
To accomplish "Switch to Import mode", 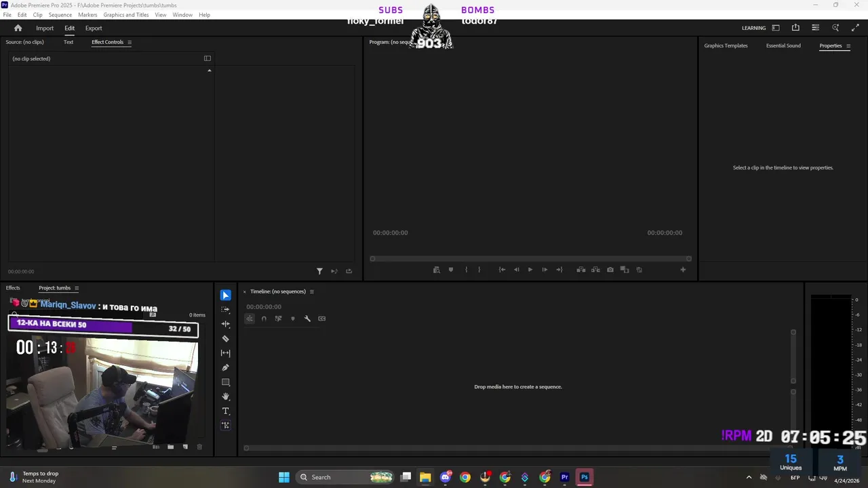I will coord(45,28).
